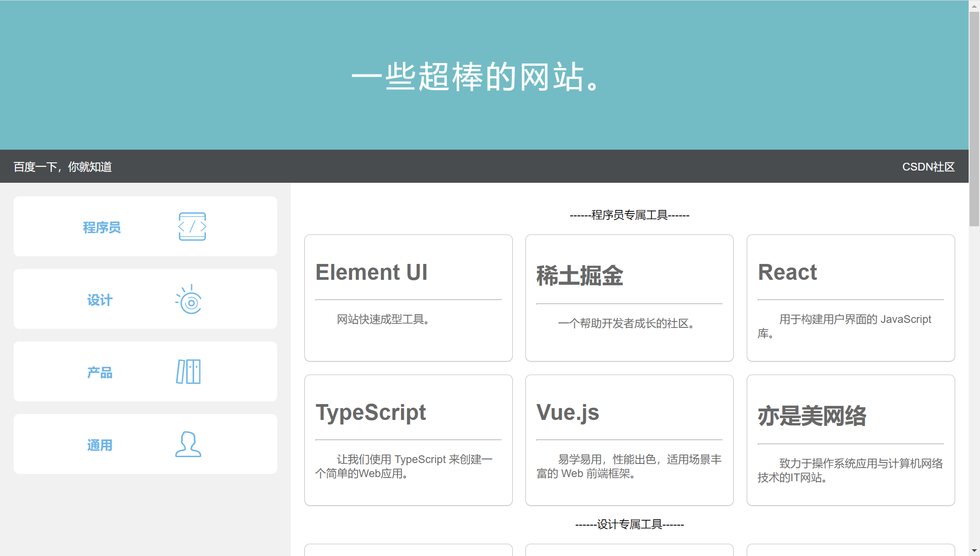
Task: Open the CSDN社区 link
Action: pyautogui.click(x=928, y=167)
